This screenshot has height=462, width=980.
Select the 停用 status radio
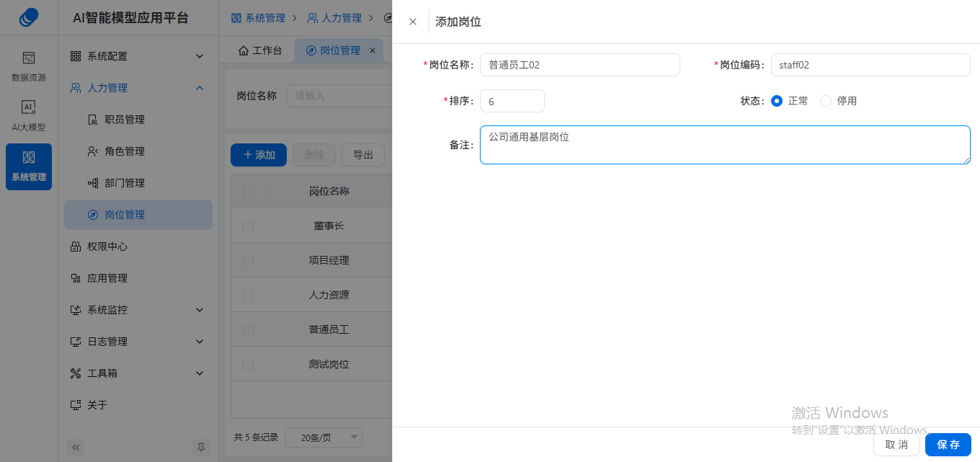pyautogui.click(x=826, y=101)
